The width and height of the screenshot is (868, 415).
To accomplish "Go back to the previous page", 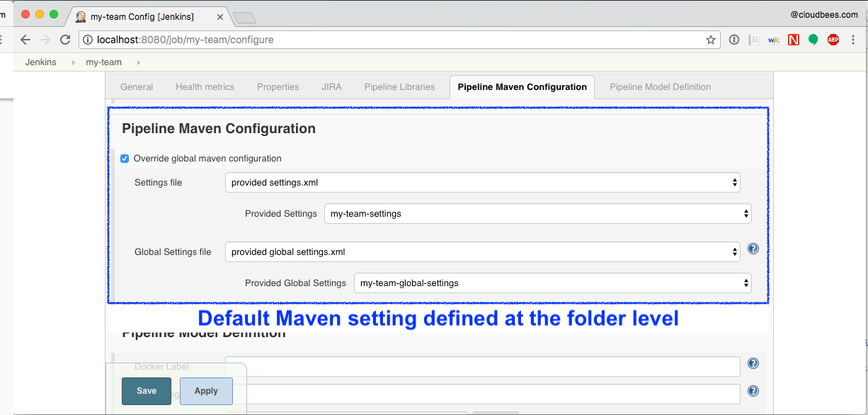I will pos(25,40).
